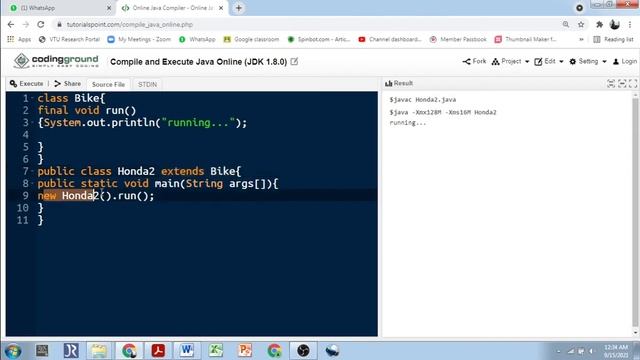Image resolution: width=640 pixels, height=360 pixels.
Task: Click the 'final void run()' code line
Action: point(87,110)
